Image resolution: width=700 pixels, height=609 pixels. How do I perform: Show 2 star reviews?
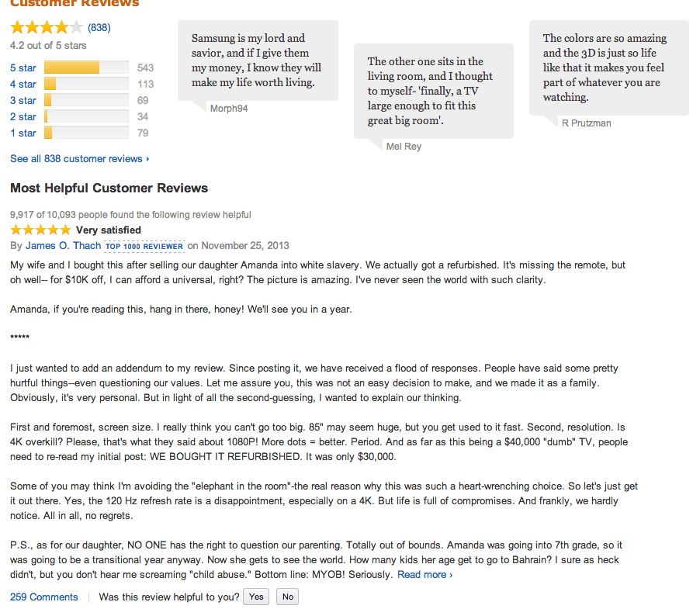(23, 116)
